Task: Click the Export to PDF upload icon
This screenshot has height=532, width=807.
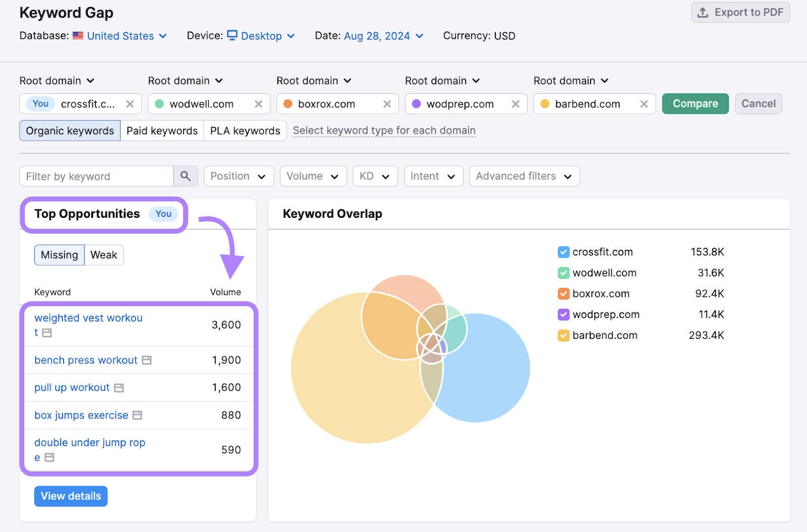Action: [x=703, y=13]
